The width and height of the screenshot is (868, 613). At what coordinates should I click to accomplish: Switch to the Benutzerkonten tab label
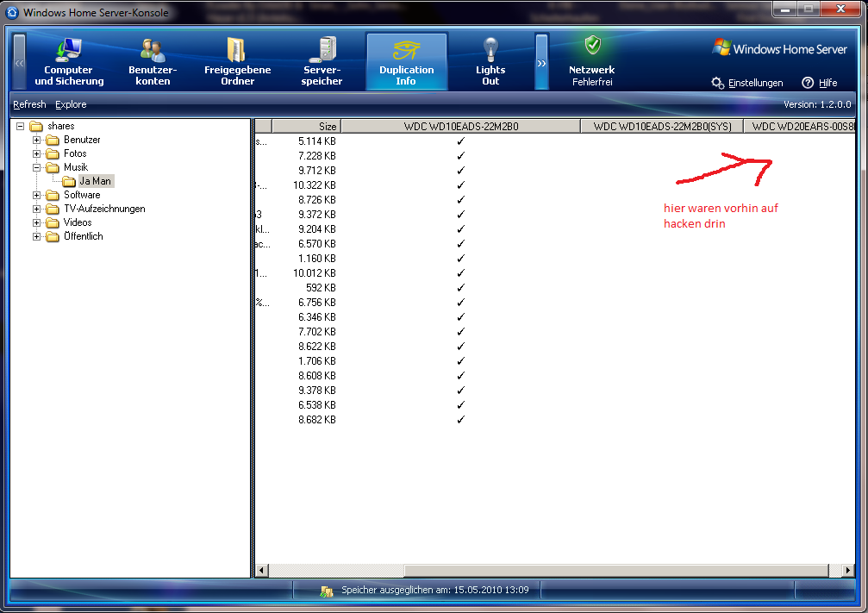coord(153,75)
